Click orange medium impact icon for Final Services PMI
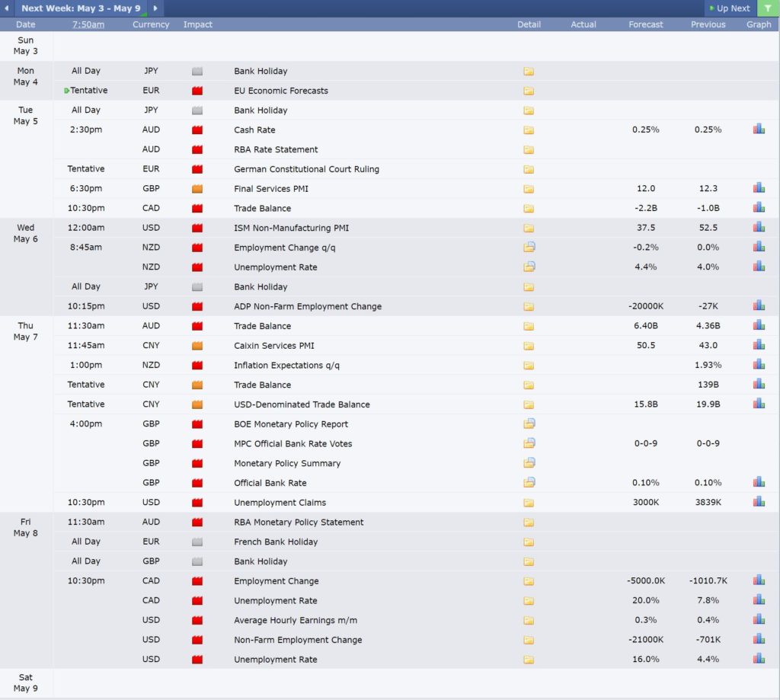 click(197, 189)
